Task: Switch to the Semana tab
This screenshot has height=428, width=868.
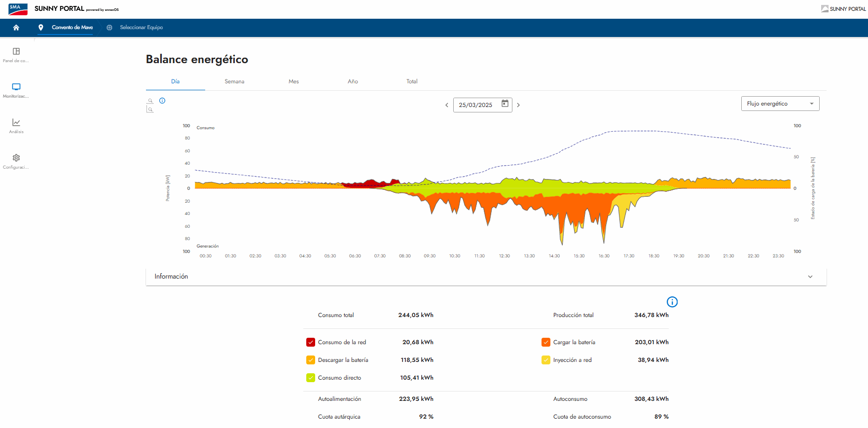Action: [234, 81]
